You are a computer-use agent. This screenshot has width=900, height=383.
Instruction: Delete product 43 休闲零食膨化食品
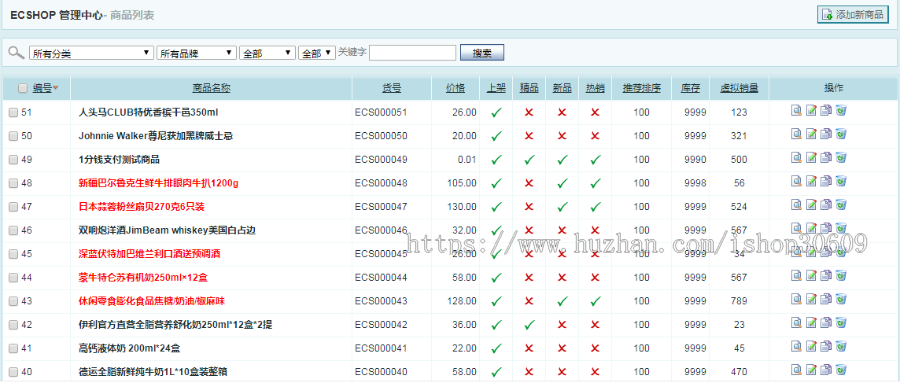(841, 298)
